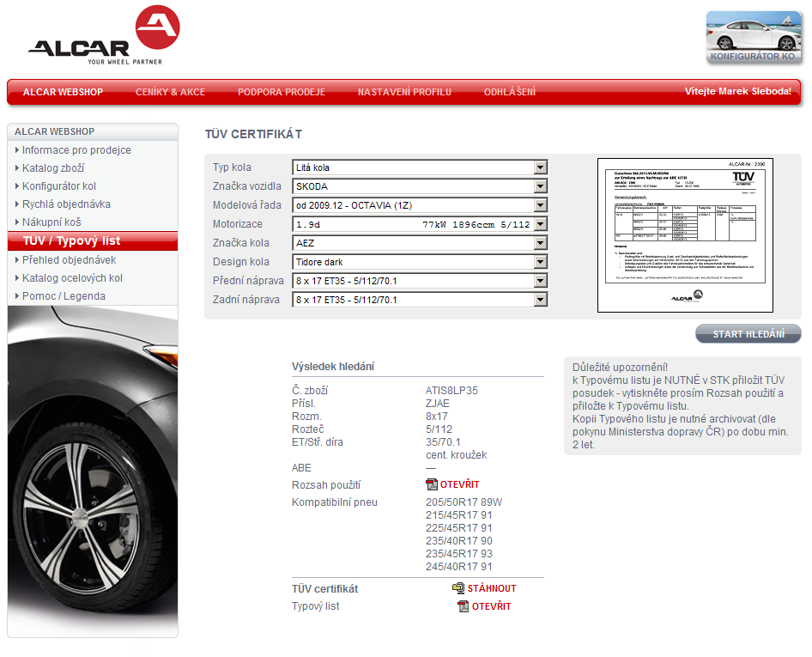Open Pomoc / Legenda in sidebar
812x657 pixels.
tap(64, 296)
